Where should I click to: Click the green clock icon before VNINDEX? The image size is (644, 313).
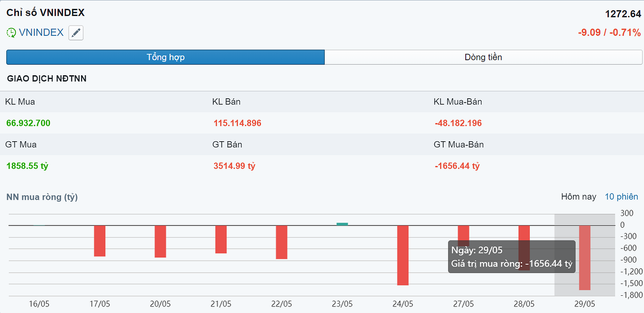click(x=11, y=33)
